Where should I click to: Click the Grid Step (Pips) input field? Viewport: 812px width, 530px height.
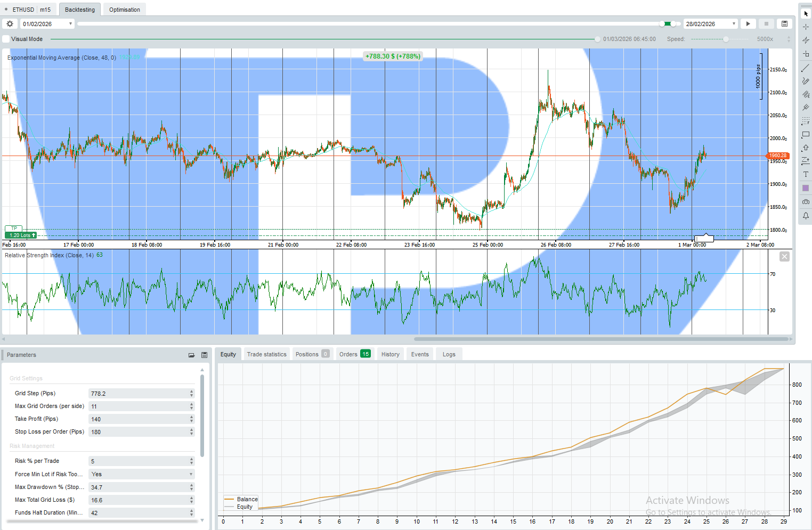tap(139, 394)
